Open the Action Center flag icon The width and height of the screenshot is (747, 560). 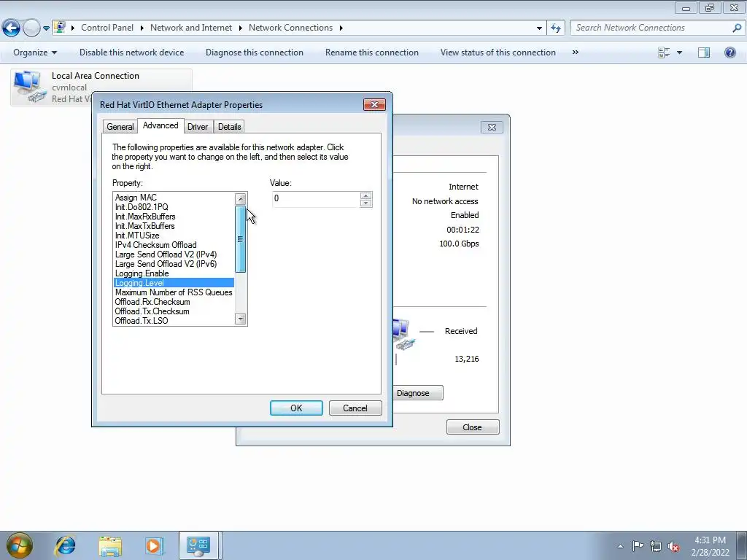pyautogui.click(x=638, y=546)
